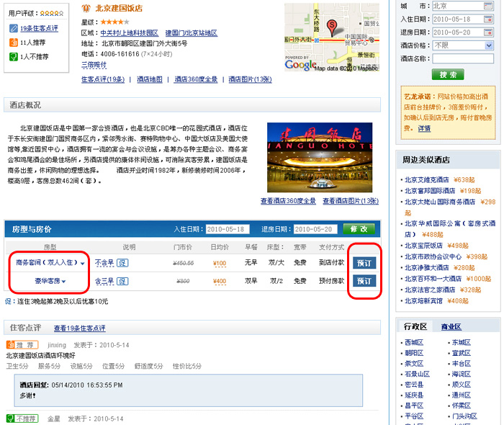This screenshot has width=504, height=425.
Task: Click the Google map thumbnail
Action: point(332,37)
